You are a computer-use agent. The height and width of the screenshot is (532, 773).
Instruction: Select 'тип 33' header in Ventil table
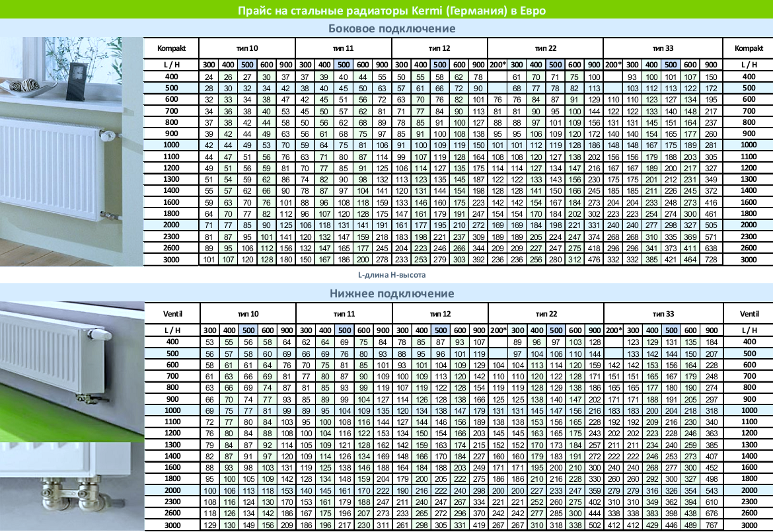point(663,314)
